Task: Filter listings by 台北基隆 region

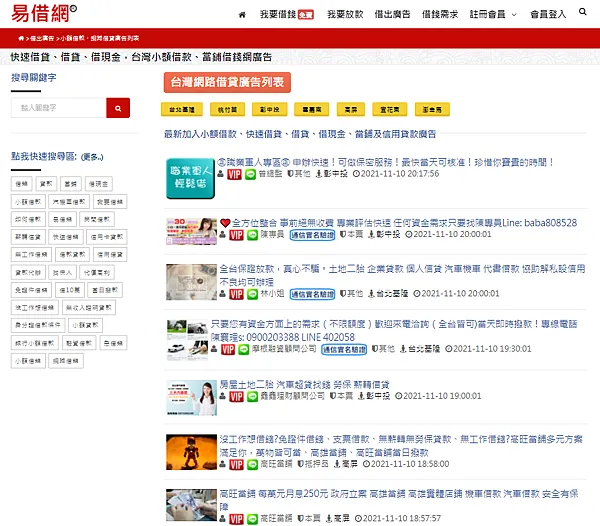Action: 182,109
